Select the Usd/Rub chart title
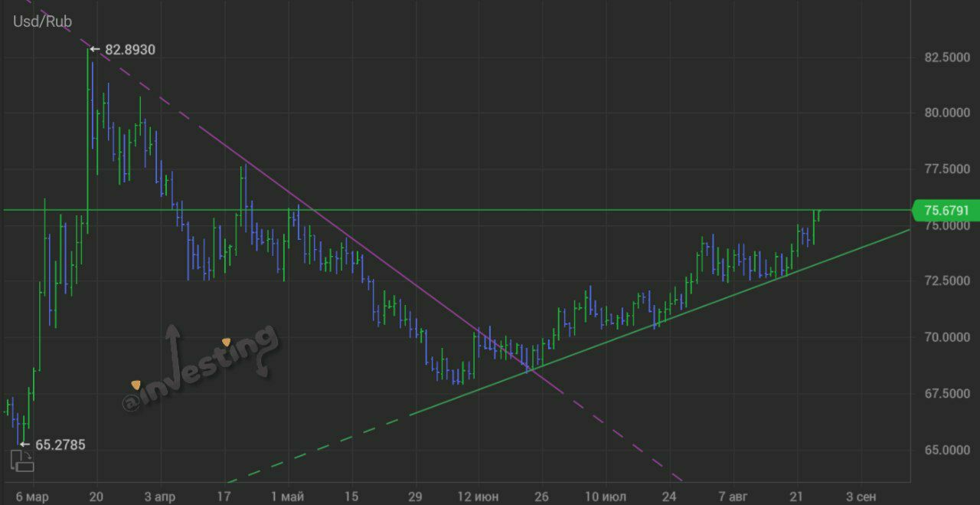The width and height of the screenshot is (980, 505). tap(43, 21)
